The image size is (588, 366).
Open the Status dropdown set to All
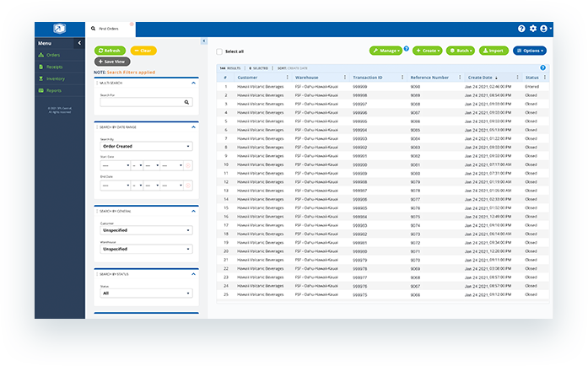pos(145,293)
